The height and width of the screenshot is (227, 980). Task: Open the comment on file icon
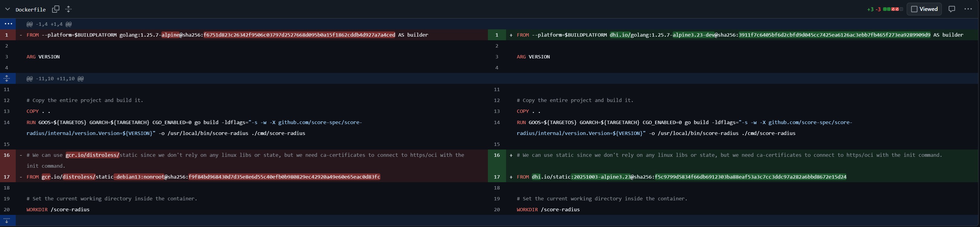tap(952, 9)
